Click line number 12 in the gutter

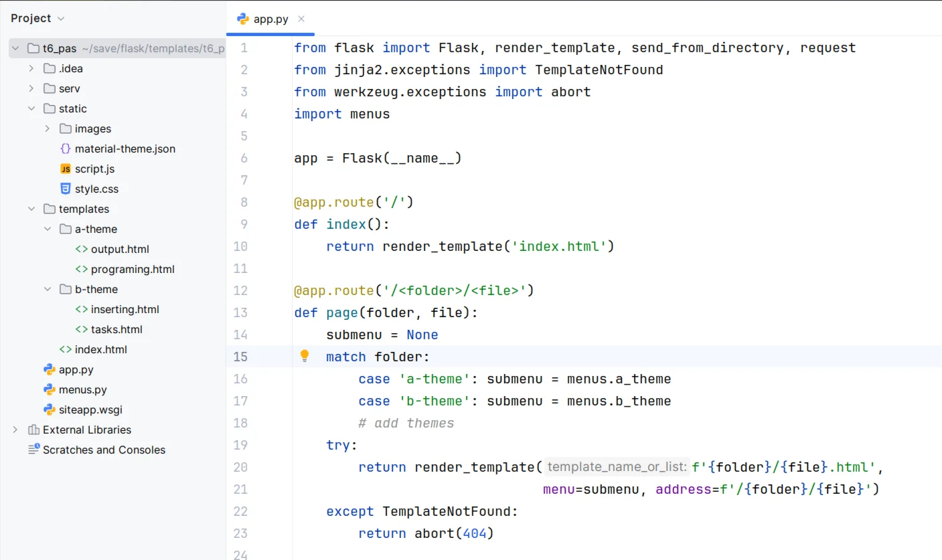pos(240,290)
